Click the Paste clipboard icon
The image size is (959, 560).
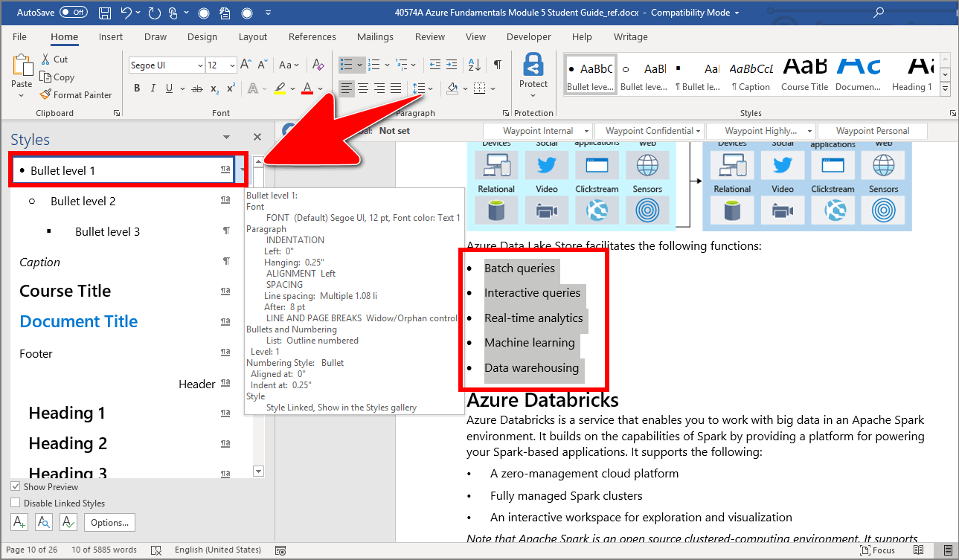point(22,65)
